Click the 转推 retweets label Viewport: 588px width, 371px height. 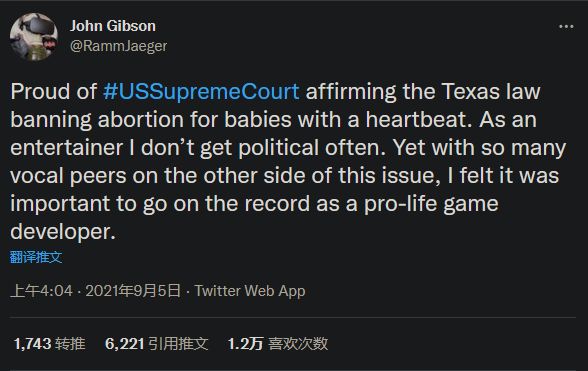[x=70, y=344]
